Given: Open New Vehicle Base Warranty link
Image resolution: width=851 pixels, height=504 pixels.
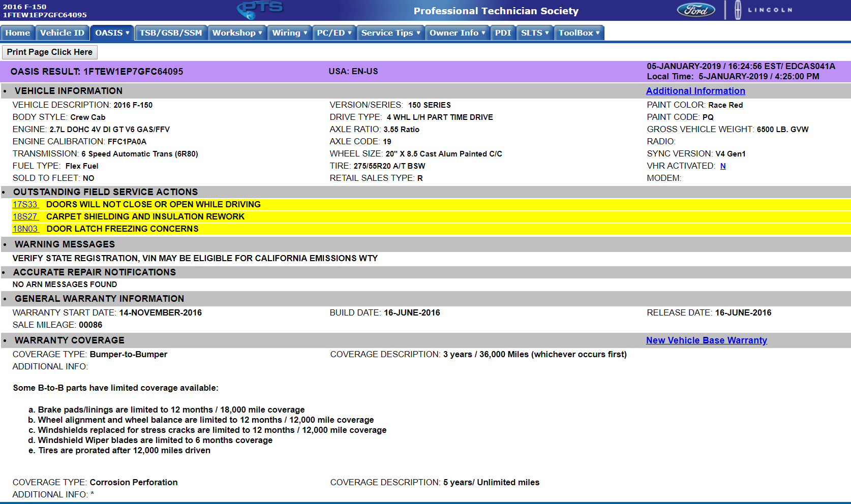Looking at the screenshot, I should click(707, 340).
